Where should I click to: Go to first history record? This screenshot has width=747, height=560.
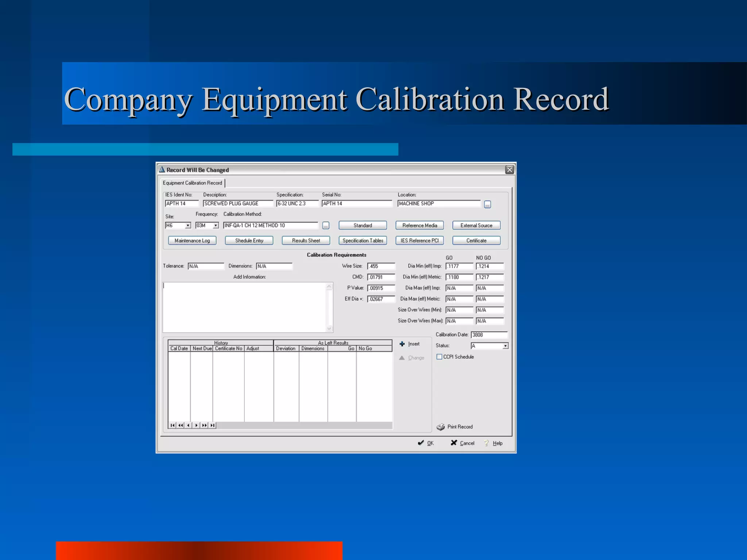(173, 425)
